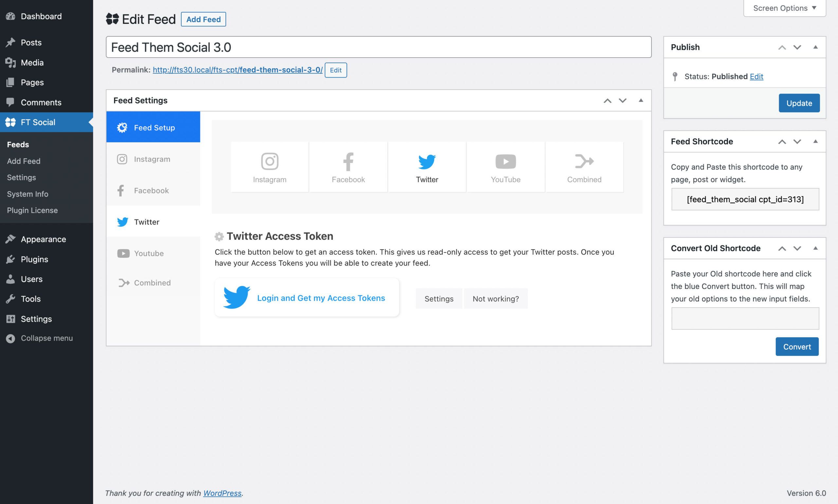Open the Dashboard menu icon
Screen dimensions: 838x504
10,16
